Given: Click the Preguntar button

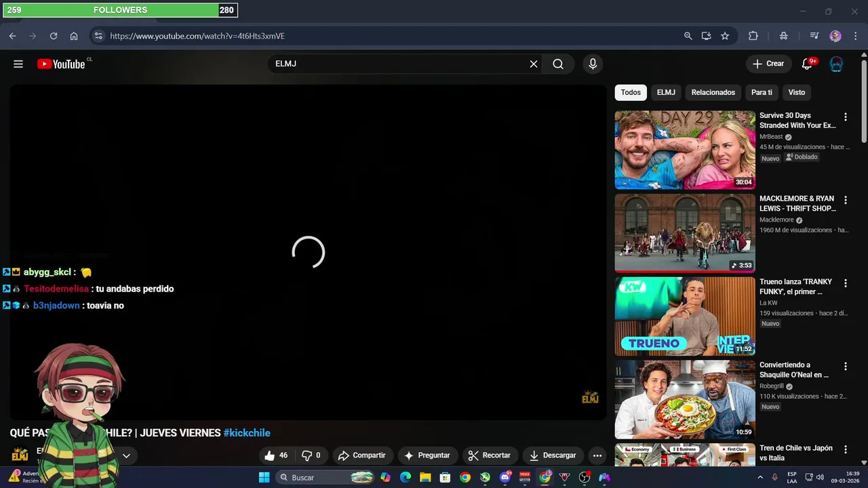Looking at the screenshot, I should (427, 455).
